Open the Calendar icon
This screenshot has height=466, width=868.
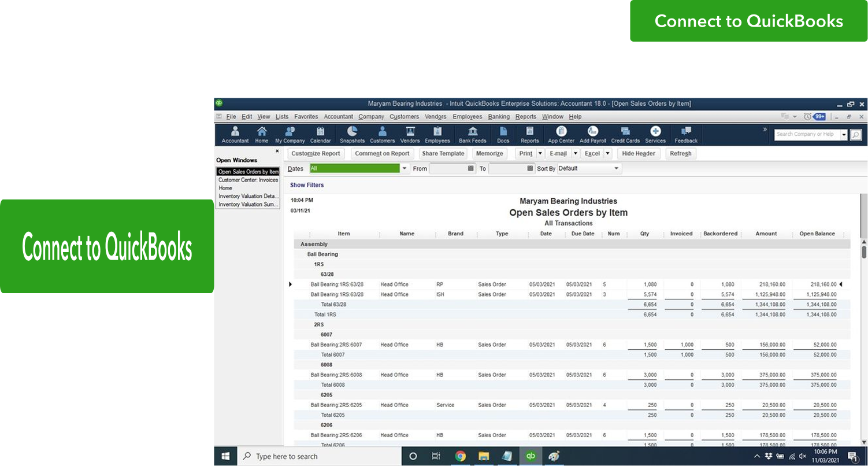[320, 135]
